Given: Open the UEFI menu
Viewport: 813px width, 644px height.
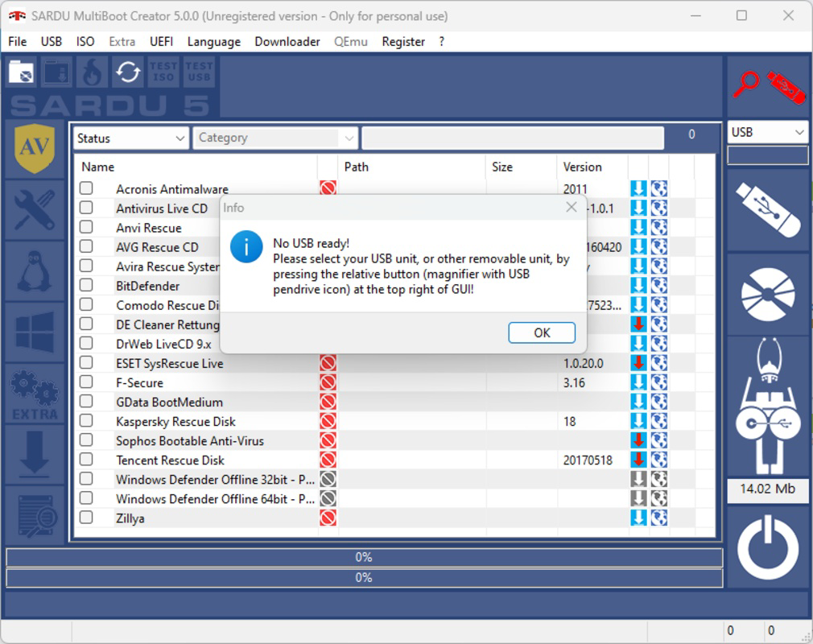Looking at the screenshot, I should pos(161,42).
